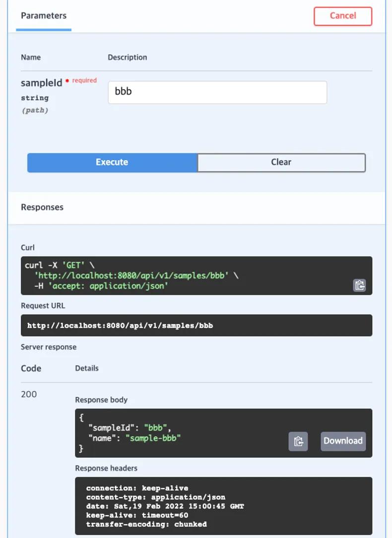This screenshot has height=538, width=392.
Task: Click the localhost URL in curl command
Action: click(131, 275)
